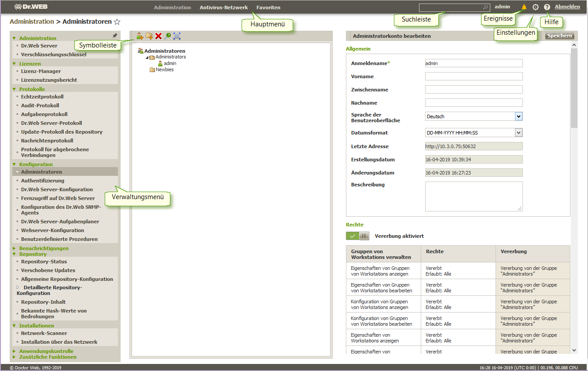Click the tree view settings gear icon
The height and width of the screenshot is (371, 588).
point(177,36)
